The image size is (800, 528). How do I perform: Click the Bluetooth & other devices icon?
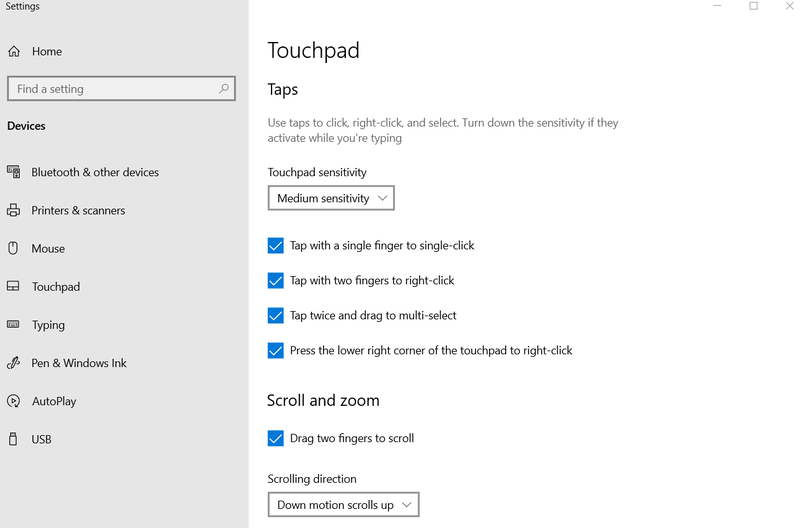click(x=14, y=172)
